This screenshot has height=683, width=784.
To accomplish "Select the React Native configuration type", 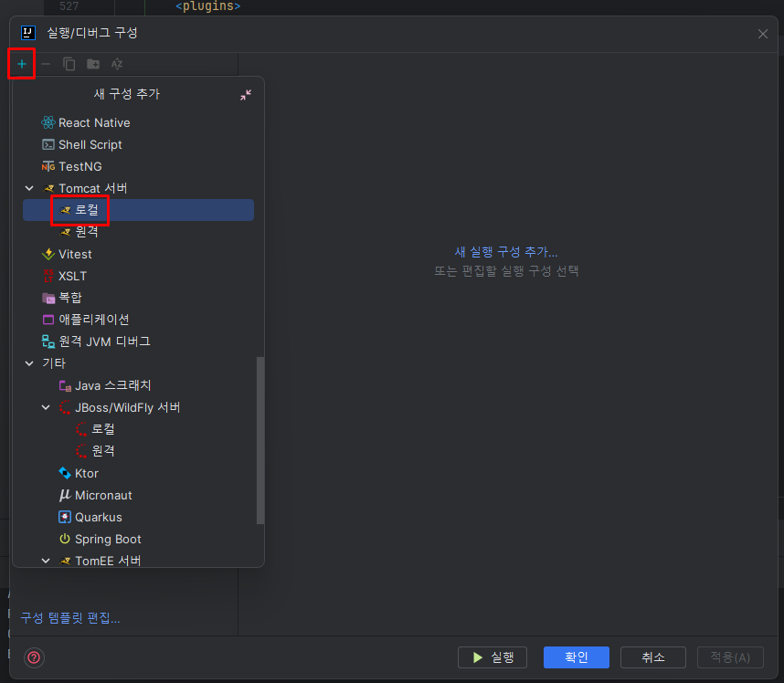I will (x=94, y=122).
